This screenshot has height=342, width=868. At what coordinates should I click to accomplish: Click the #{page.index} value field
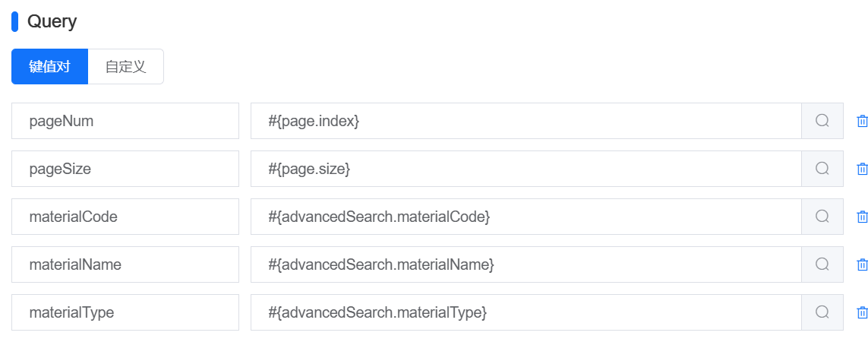tap(526, 121)
